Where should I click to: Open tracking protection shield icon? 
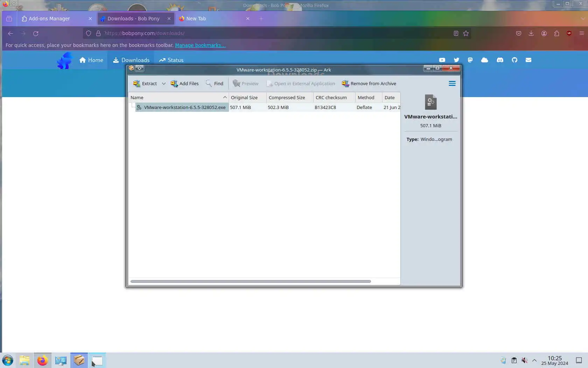point(89,33)
